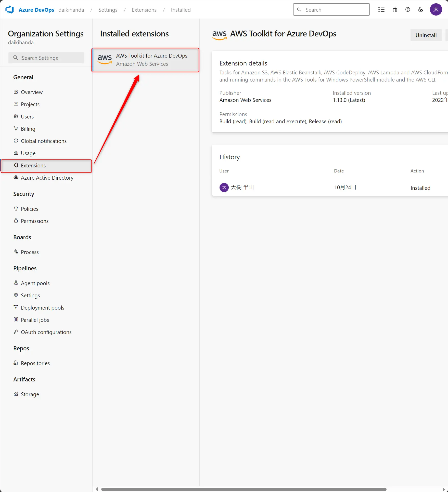The image size is (448, 492).
Task: Click the Pipelines Settings gear icon
Action: point(16,295)
